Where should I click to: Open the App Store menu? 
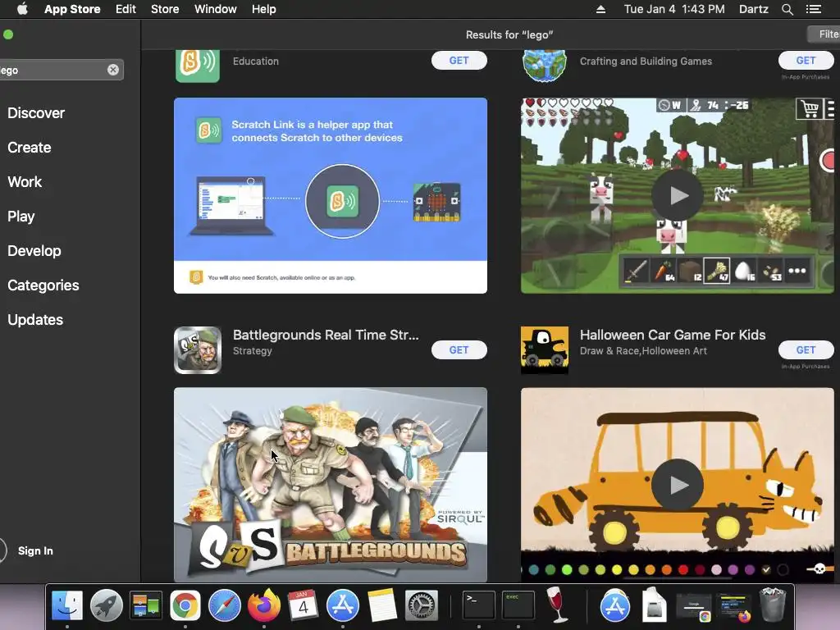[72, 9]
